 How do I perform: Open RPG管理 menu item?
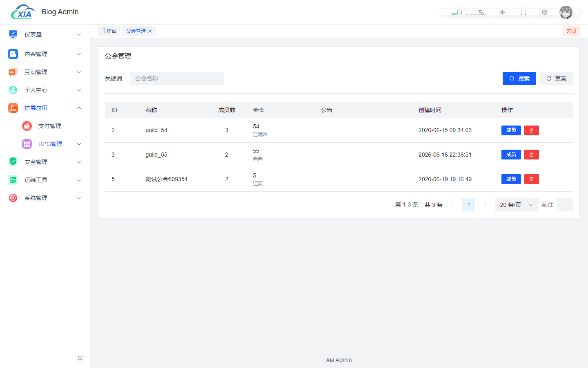(50, 144)
